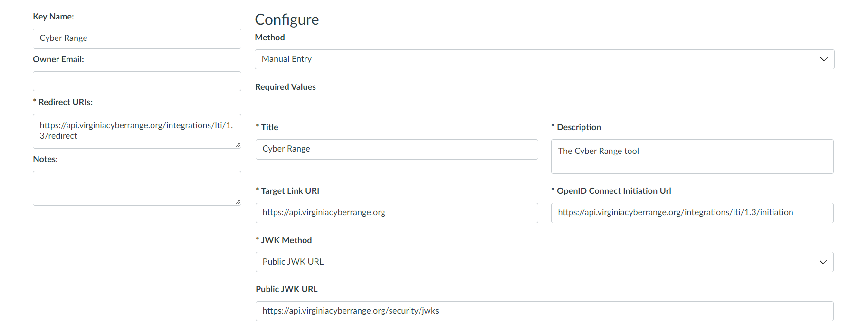Click the "Target Link URI" label
The image size is (868, 333).
click(290, 191)
